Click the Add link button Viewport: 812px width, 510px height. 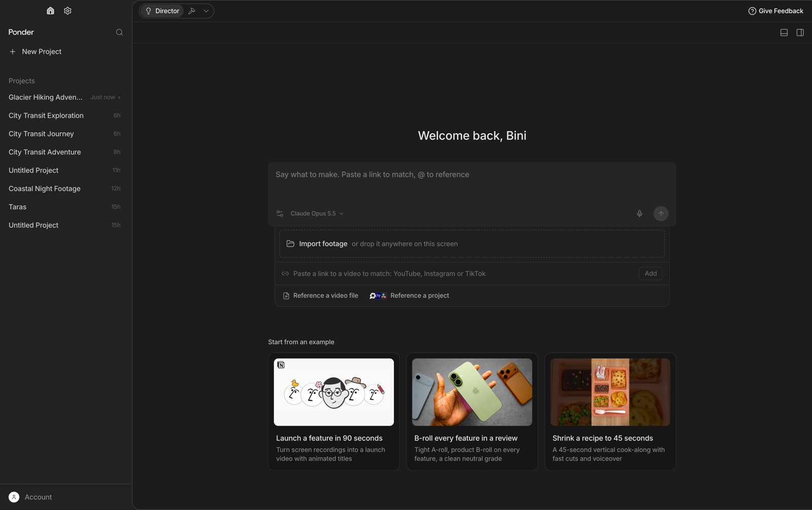[x=651, y=273]
